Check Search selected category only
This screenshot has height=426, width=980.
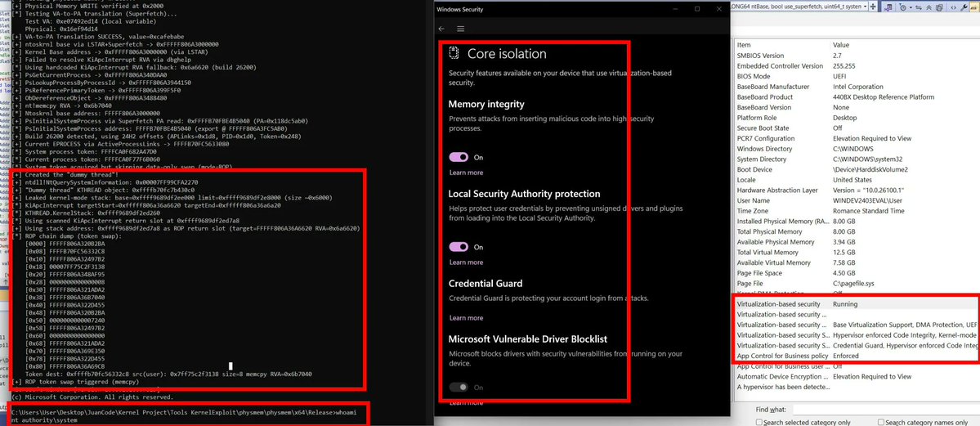(760, 423)
